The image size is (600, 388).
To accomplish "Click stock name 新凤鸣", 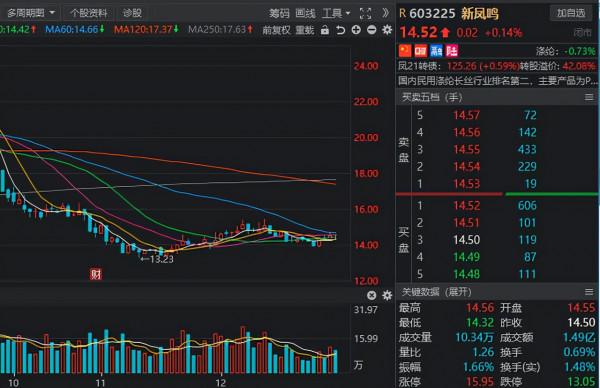I will coord(479,14).
